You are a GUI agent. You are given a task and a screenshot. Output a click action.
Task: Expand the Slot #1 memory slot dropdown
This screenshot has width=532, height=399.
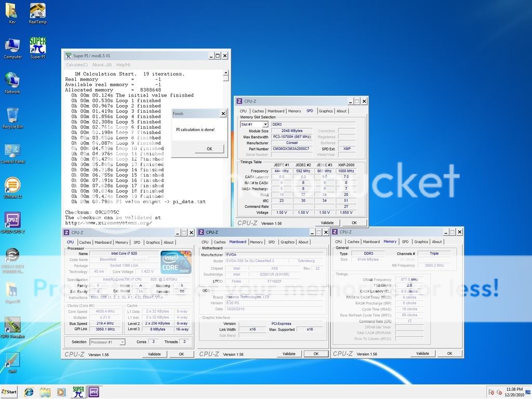pyautogui.click(x=254, y=124)
